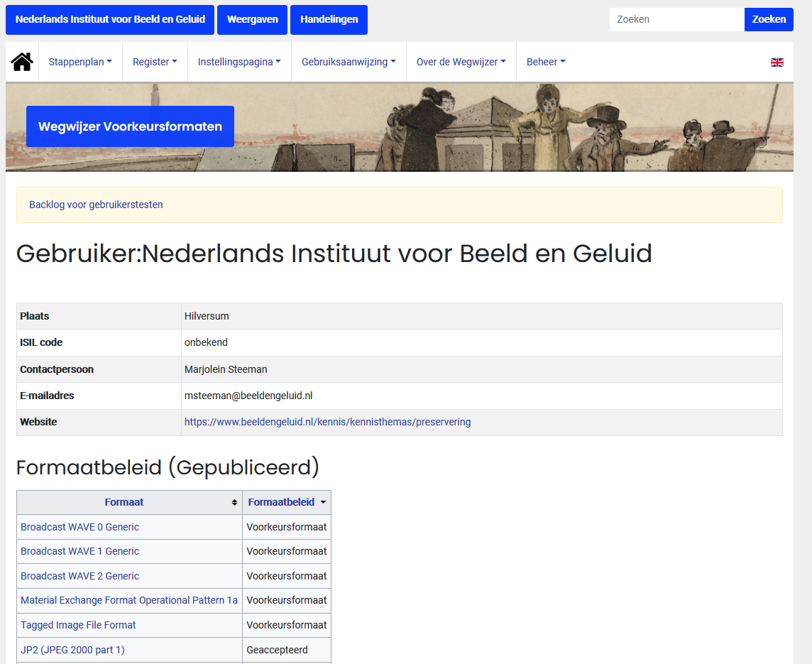812x664 pixels.
Task: Open Material Exchange Format Operational Pattern 1a
Action: click(x=129, y=600)
